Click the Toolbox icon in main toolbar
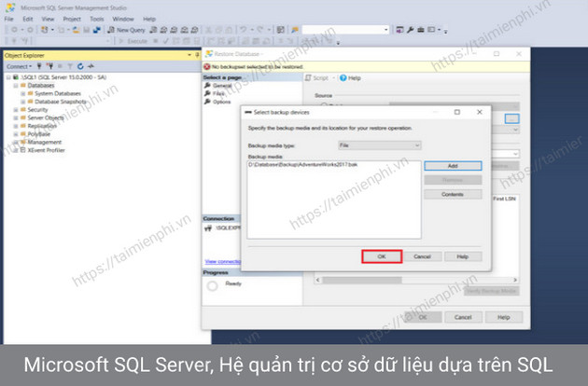 (420, 30)
